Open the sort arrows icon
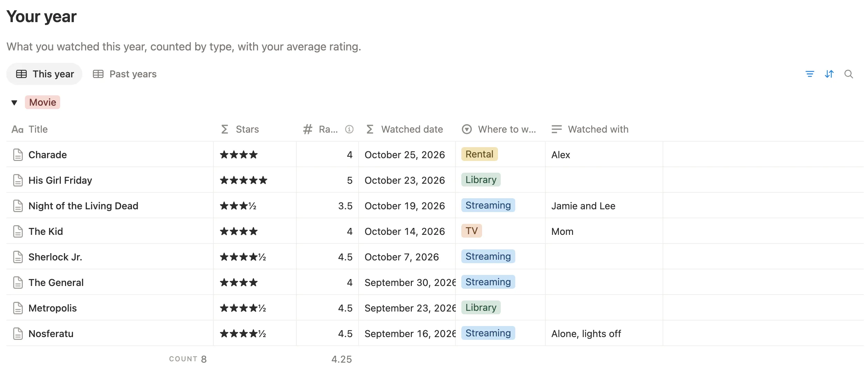The width and height of the screenshot is (868, 373). click(829, 74)
